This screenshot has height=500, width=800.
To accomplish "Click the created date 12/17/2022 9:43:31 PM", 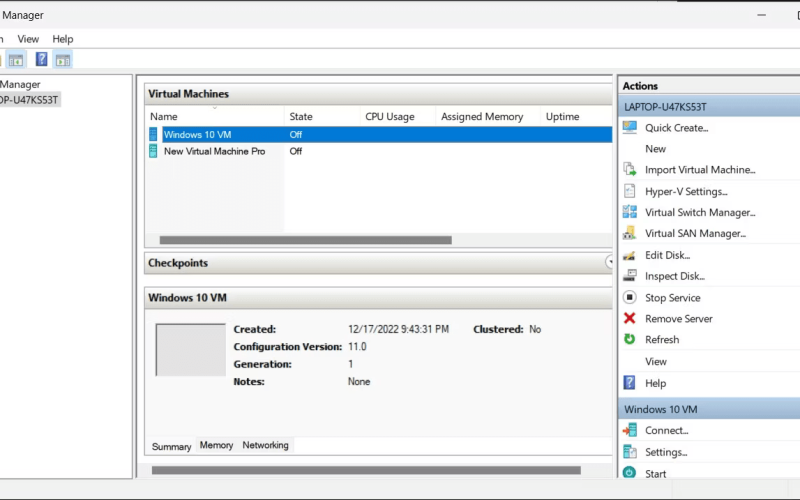I will pos(398,329).
